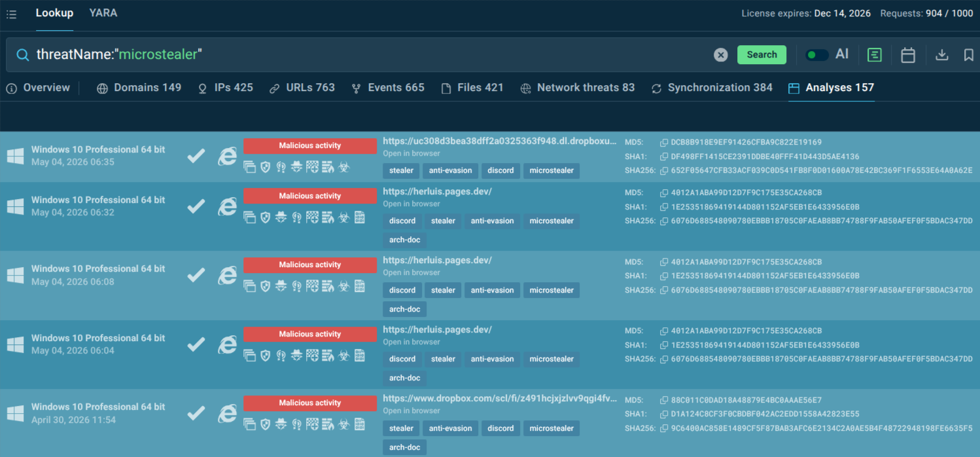
Task: Click the checkered flag indicator icon in the April 30 row
Action: point(312,424)
